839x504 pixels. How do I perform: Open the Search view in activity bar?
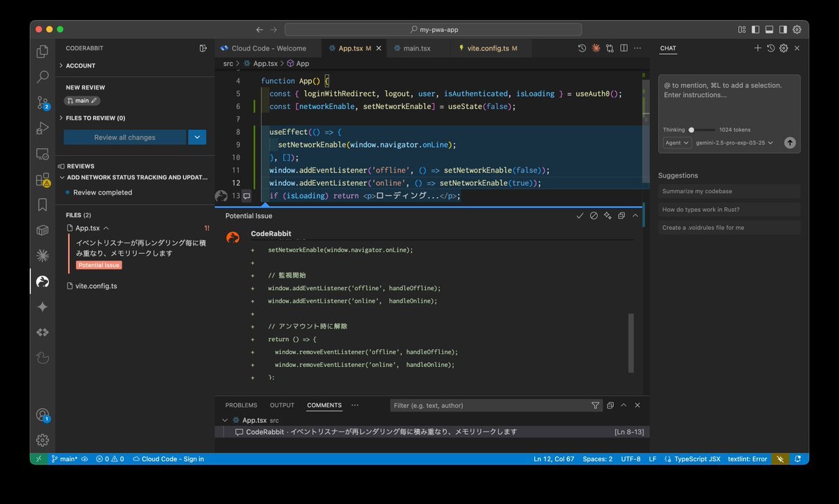43,77
